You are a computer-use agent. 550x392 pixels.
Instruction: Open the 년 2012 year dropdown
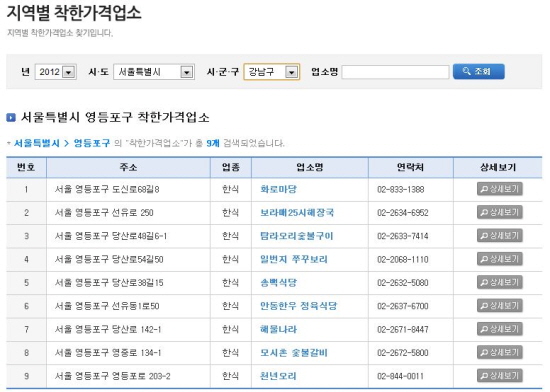(56, 72)
